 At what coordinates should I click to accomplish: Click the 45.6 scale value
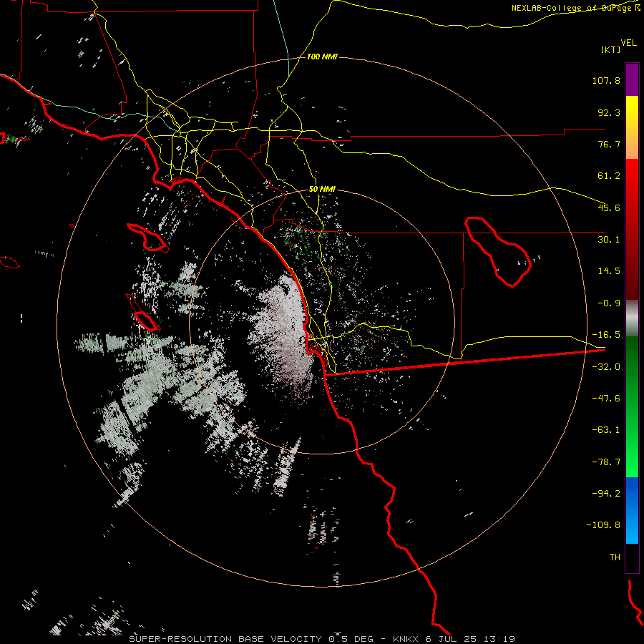pyautogui.click(x=609, y=208)
